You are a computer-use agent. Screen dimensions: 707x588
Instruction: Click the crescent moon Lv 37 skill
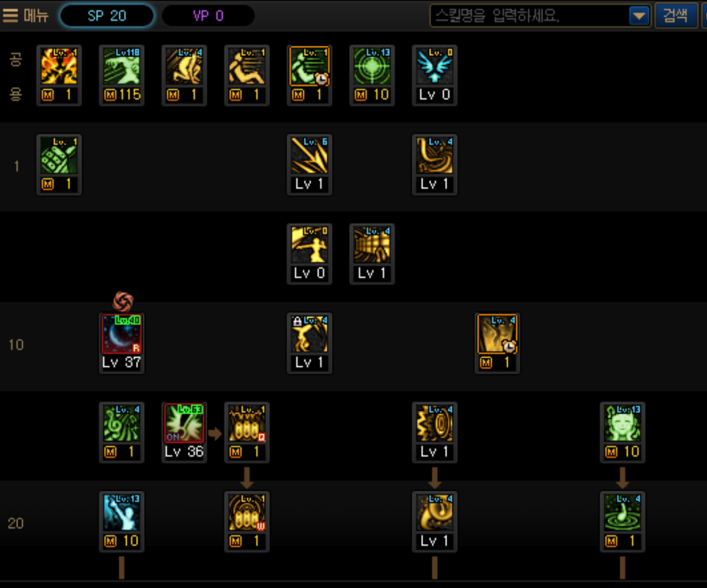(x=122, y=343)
